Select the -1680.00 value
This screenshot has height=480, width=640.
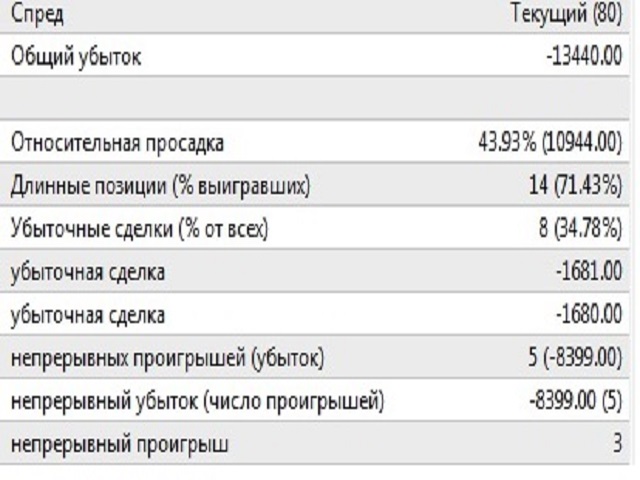pos(589,314)
